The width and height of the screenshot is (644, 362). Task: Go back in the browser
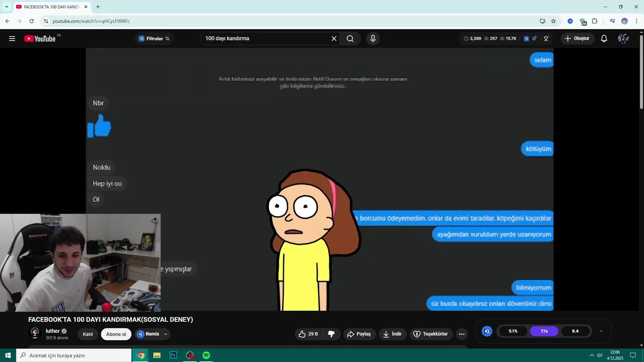pos(7,21)
